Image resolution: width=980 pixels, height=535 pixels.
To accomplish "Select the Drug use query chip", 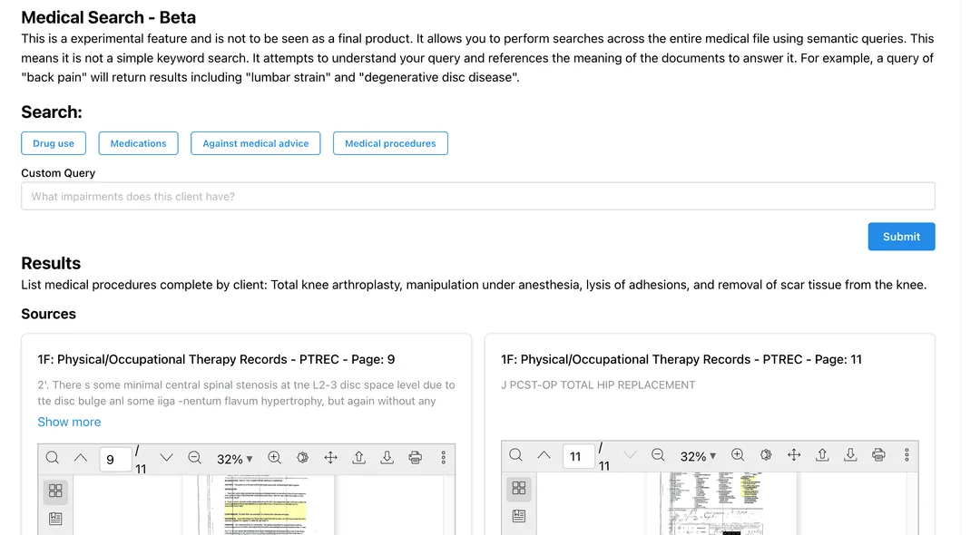I will (53, 142).
